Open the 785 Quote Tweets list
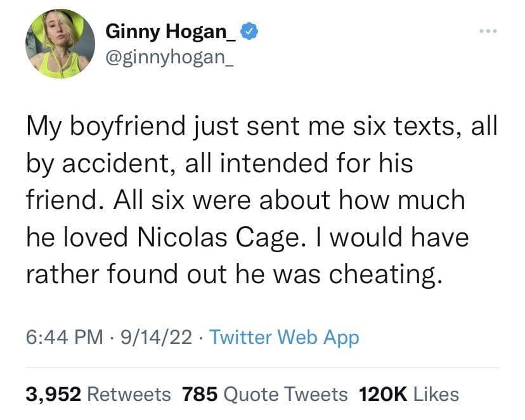The height and width of the screenshot is (420, 525). (x=264, y=394)
